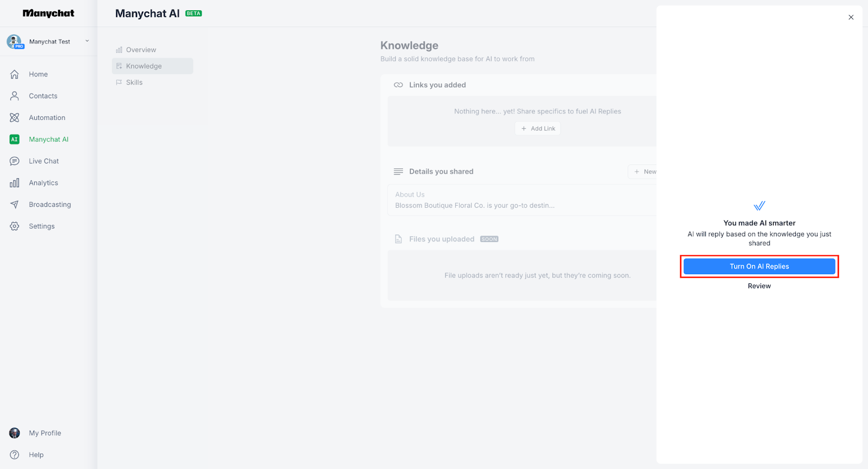868x469 pixels.
Task: Click the Review link
Action: coord(759,286)
